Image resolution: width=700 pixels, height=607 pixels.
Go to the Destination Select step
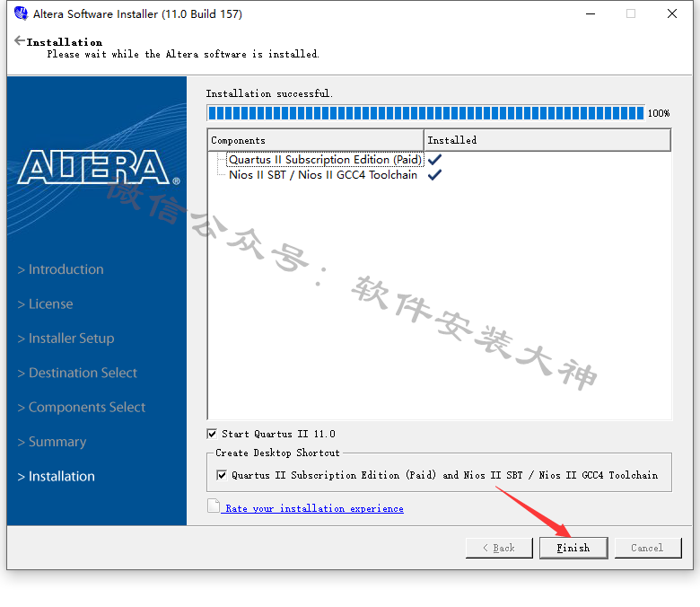(77, 373)
